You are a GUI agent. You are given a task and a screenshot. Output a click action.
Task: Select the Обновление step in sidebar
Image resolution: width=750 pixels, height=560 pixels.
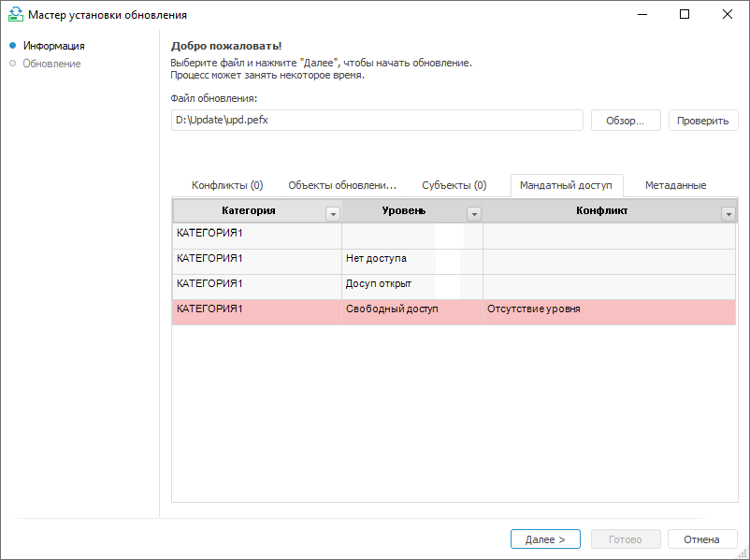pos(51,64)
